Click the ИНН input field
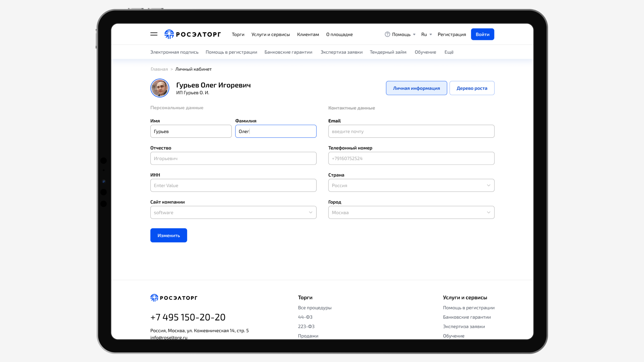644x362 pixels. pyautogui.click(x=233, y=185)
